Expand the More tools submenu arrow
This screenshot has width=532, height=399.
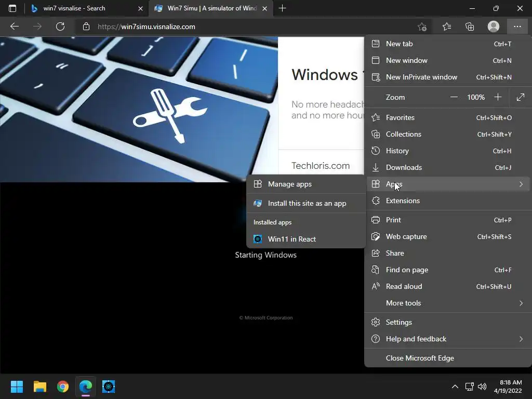(x=521, y=303)
